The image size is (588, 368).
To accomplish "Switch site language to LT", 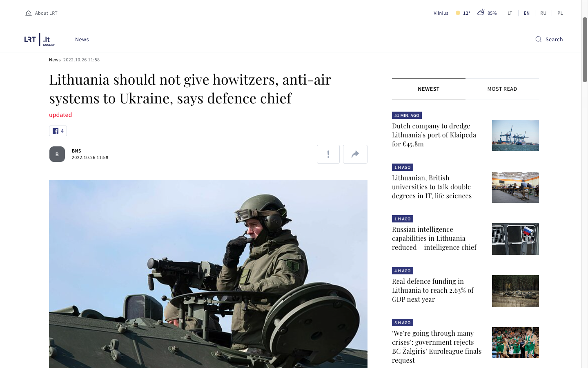I will (510, 13).
